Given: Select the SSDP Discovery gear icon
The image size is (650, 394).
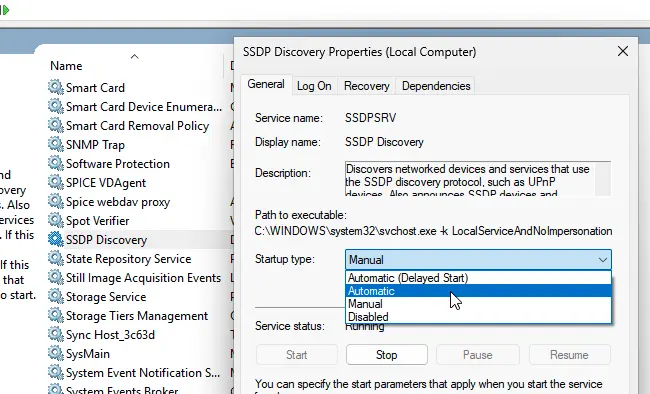Looking at the screenshot, I should click(56, 239).
